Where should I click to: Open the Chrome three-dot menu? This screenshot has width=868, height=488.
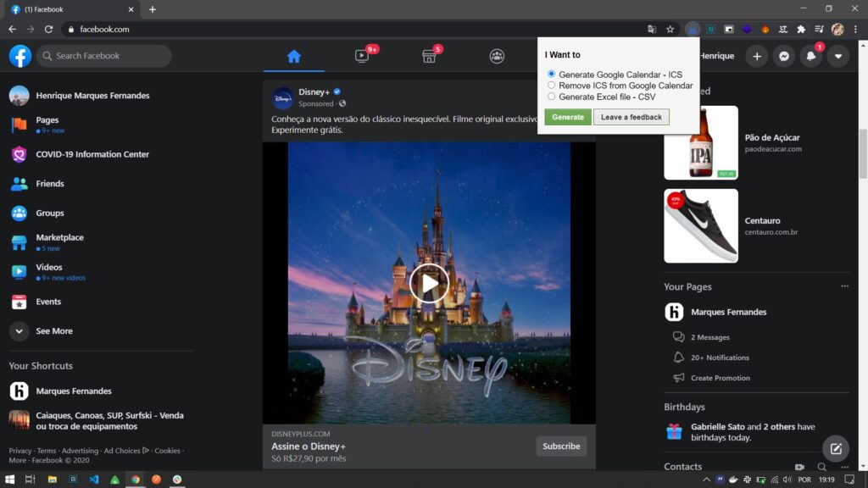pos(855,30)
